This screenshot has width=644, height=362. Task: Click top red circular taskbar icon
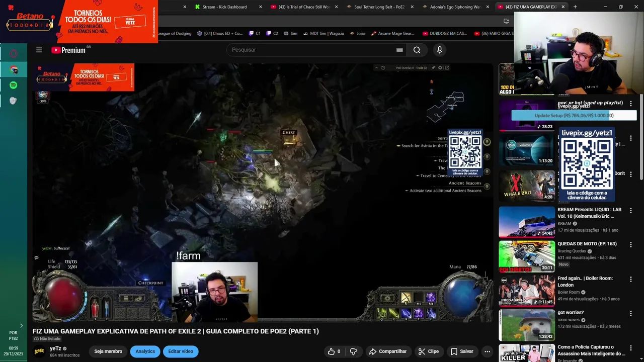(14, 53)
